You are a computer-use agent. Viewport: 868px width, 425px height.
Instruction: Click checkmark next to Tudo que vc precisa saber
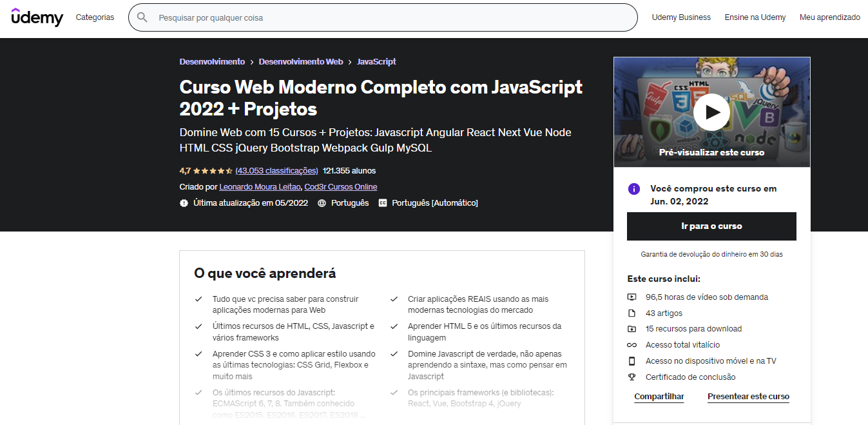[198, 299]
